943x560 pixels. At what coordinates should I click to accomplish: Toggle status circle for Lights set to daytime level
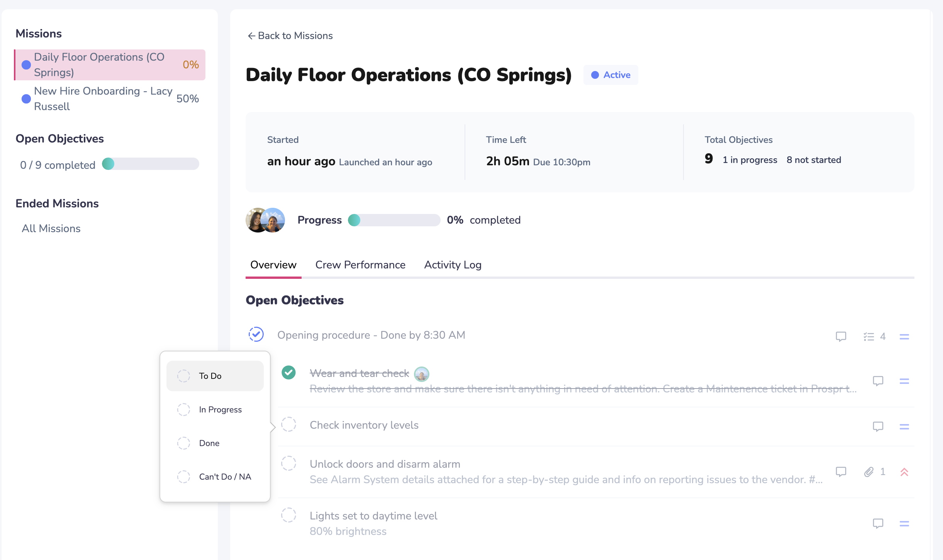coord(288,515)
